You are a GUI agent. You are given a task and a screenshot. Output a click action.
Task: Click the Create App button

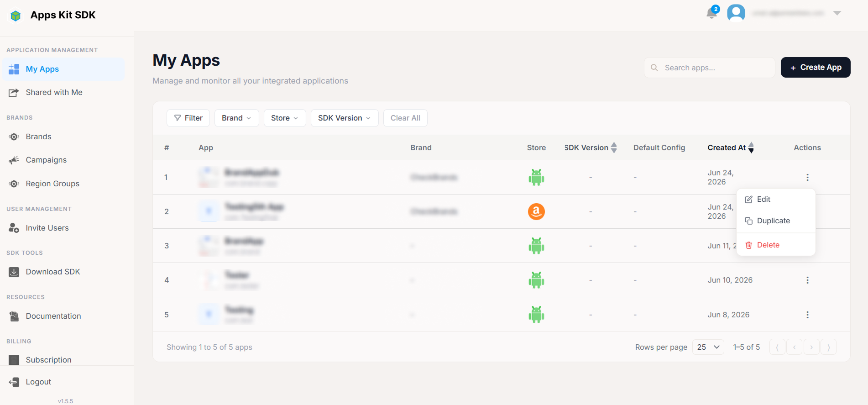pyautogui.click(x=816, y=68)
